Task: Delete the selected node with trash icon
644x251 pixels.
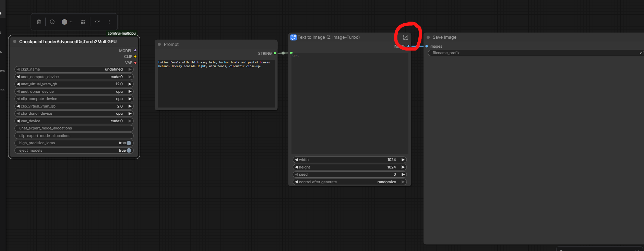Action: 39,22
